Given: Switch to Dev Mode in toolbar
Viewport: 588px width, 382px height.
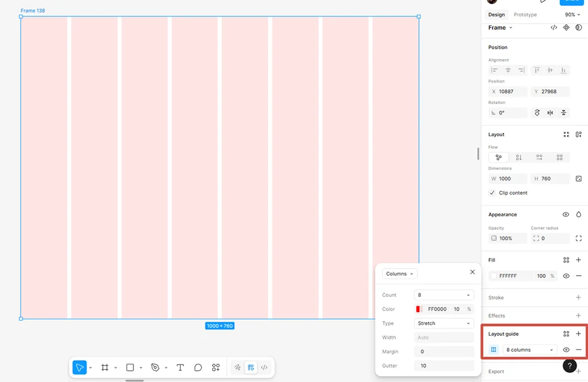Looking at the screenshot, I should pos(264,367).
